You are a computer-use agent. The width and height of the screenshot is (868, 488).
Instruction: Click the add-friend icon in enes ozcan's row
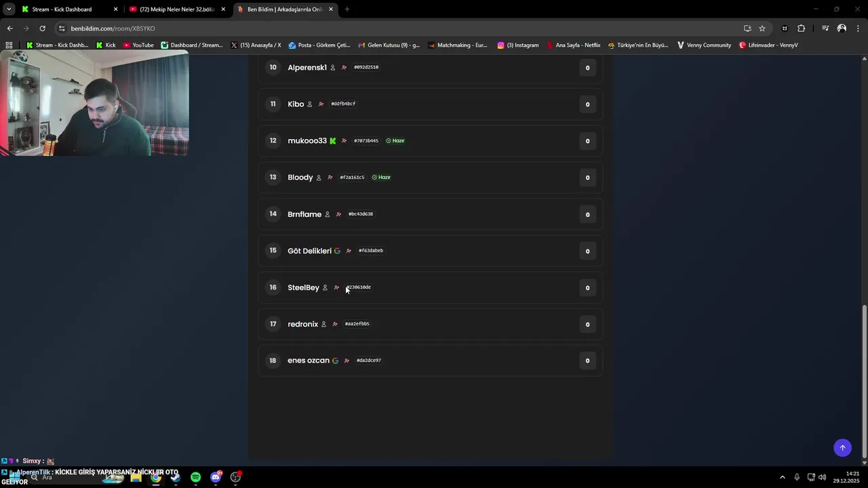[x=347, y=361]
